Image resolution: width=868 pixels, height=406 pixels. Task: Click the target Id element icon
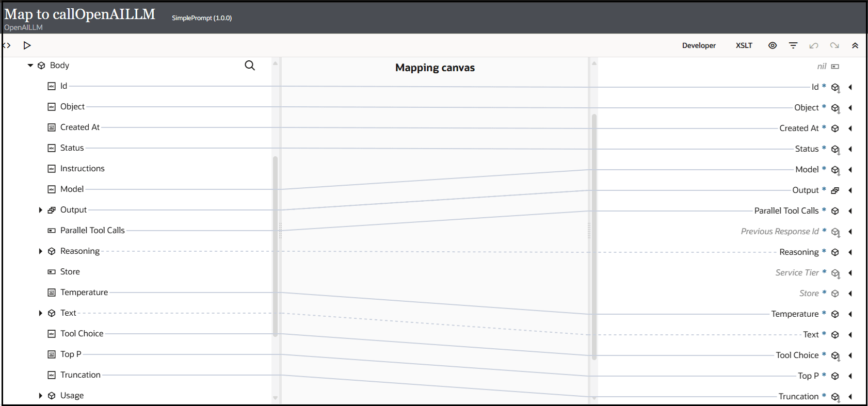point(835,88)
